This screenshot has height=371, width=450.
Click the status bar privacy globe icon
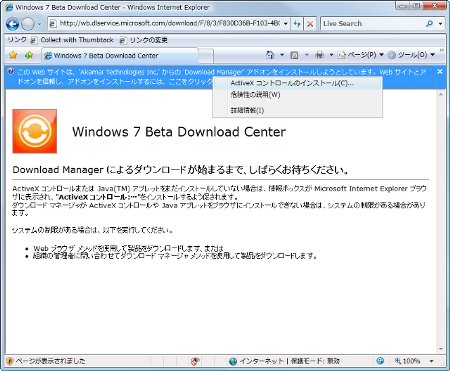pyautogui.click(x=380, y=361)
